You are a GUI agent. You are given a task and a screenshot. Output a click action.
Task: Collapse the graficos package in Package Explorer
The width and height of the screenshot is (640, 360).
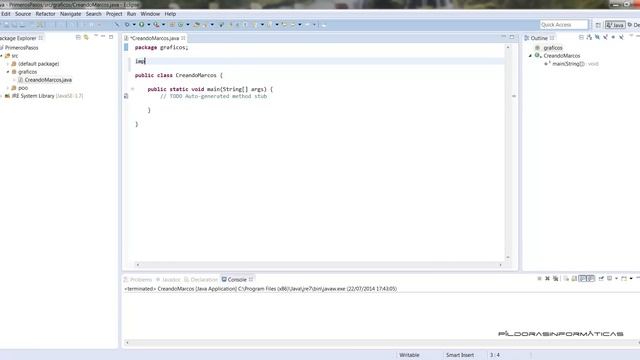pyautogui.click(x=7, y=72)
